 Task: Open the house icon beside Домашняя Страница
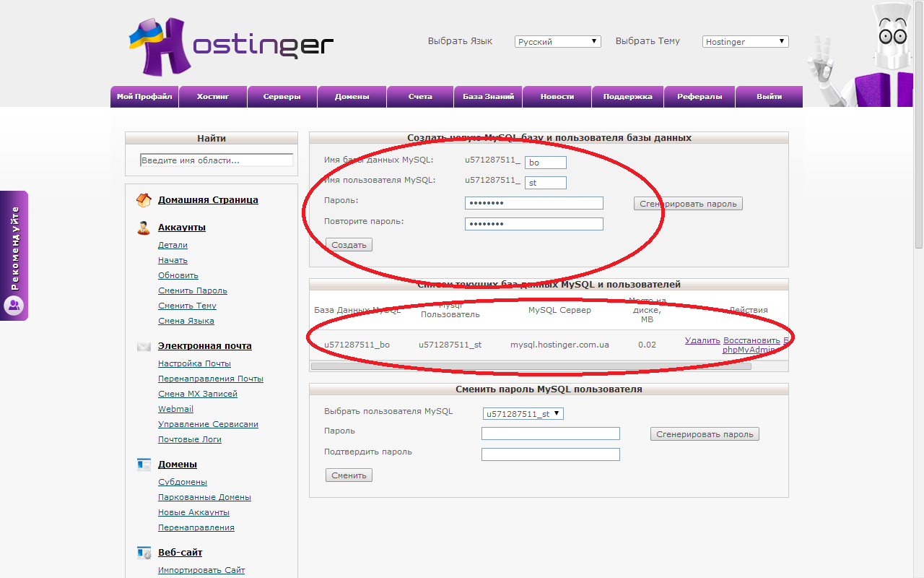point(144,200)
